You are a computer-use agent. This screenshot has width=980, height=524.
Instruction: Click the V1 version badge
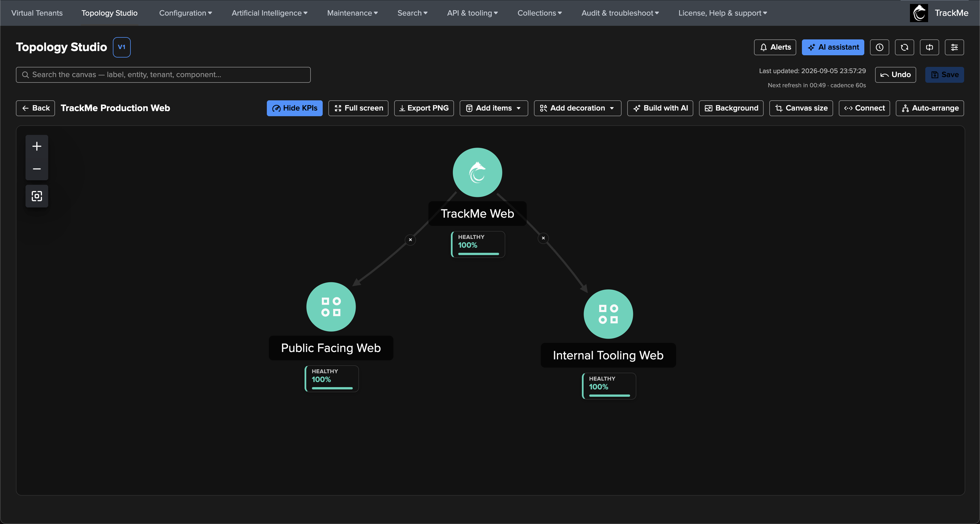point(121,47)
